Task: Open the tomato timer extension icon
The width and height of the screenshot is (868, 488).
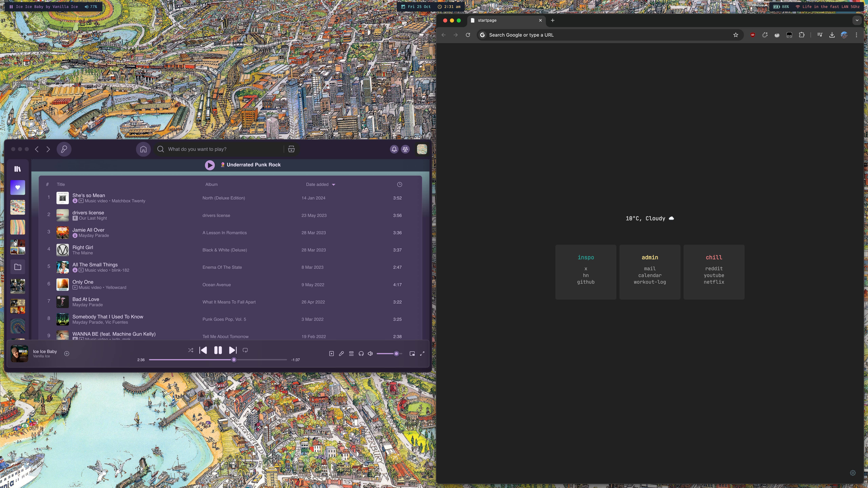Action: click(777, 35)
